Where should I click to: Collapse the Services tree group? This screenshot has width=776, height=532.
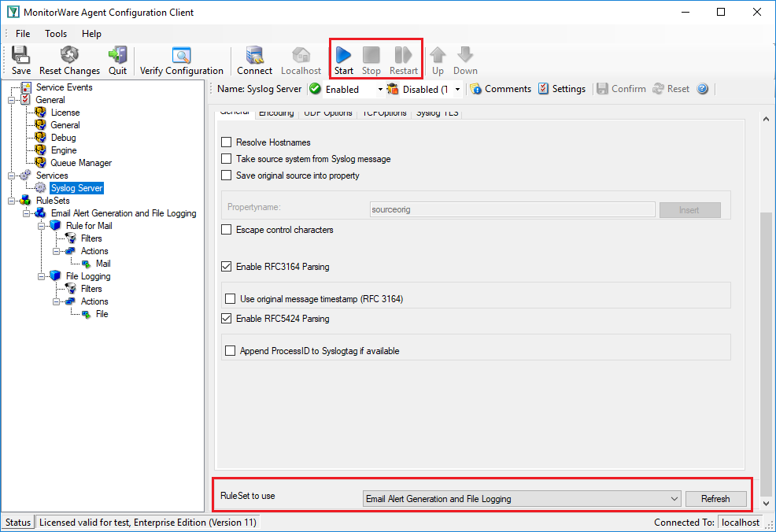click(11, 175)
